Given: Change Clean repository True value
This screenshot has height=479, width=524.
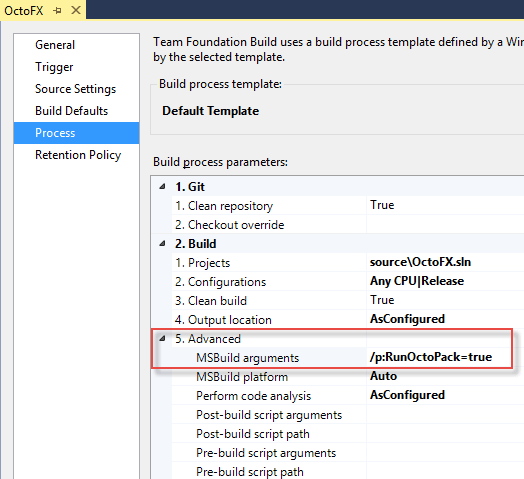Looking at the screenshot, I should [x=445, y=205].
